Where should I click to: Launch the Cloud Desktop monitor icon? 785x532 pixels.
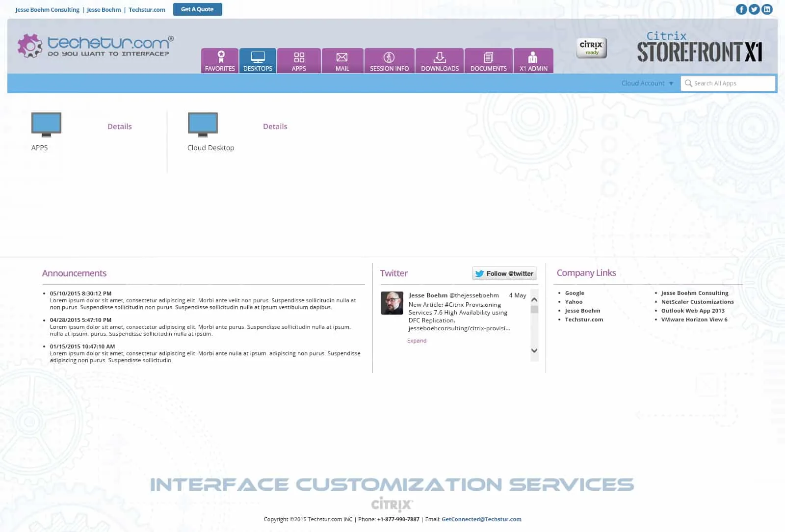203,125
